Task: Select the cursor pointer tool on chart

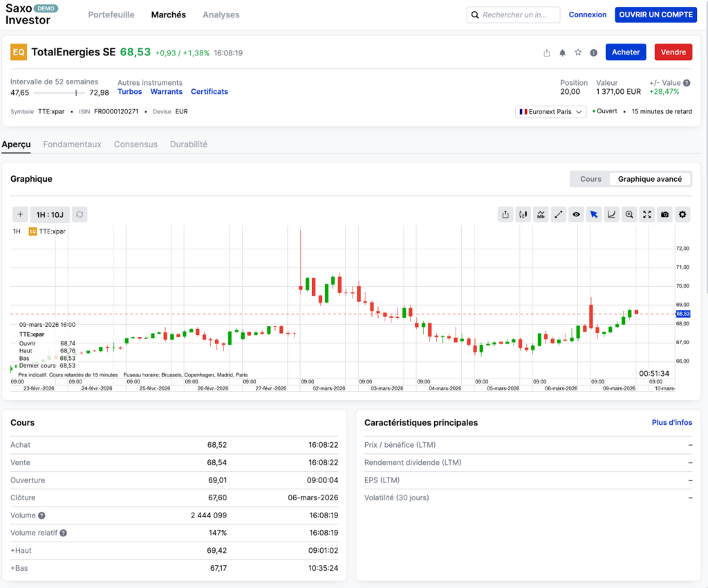Action: (594, 214)
